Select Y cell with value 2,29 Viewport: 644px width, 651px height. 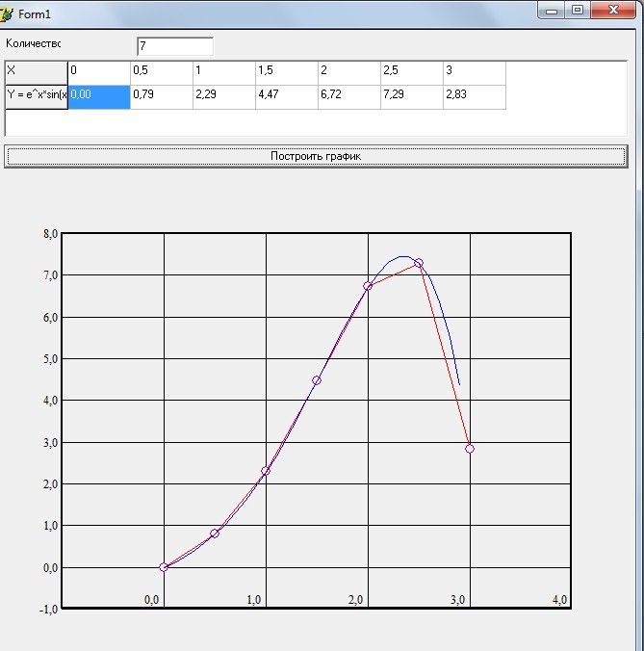[x=224, y=97]
